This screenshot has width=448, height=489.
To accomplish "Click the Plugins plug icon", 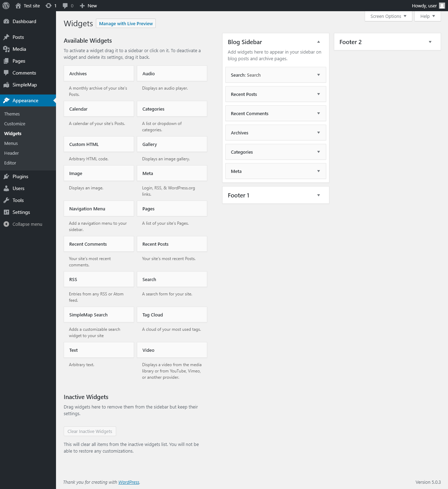I will click(6, 176).
